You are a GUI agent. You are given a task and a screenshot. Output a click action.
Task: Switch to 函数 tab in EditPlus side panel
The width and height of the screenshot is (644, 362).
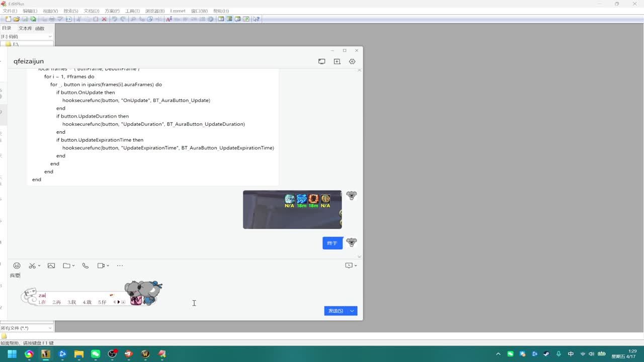click(40, 28)
